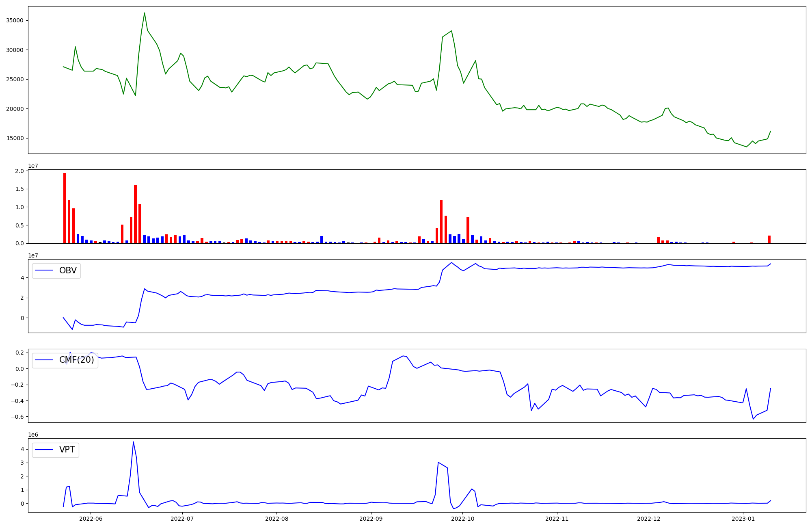Click the VPT line's tallest spike

(x=133, y=442)
